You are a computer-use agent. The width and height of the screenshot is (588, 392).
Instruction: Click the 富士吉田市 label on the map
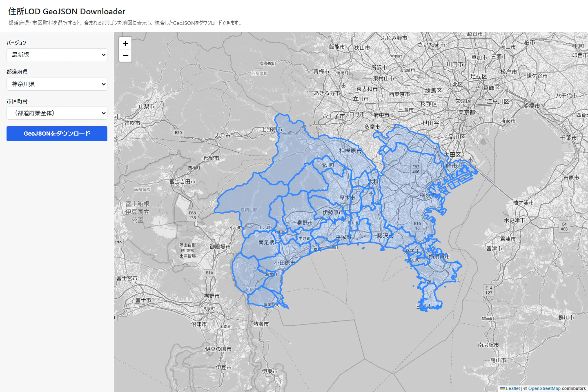[x=183, y=182]
